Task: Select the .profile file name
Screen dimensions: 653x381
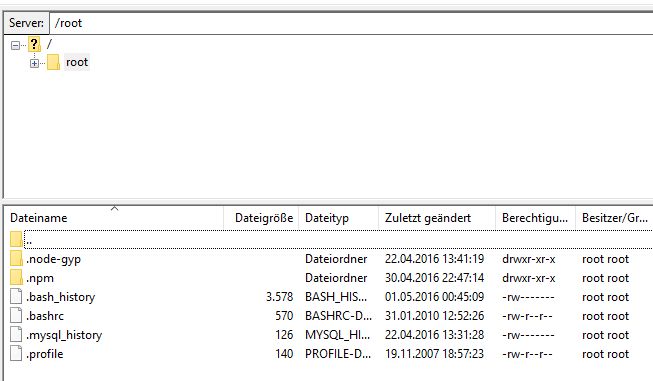Action: [x=45, y=354]
